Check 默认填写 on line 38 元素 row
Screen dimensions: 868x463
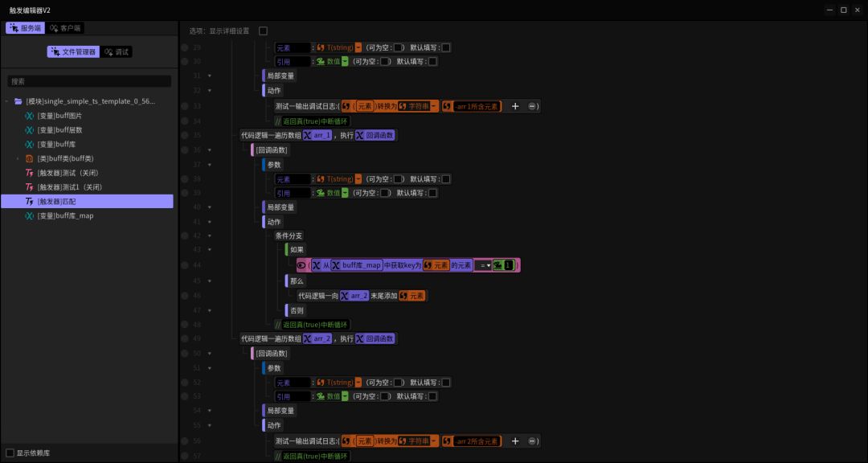(x=445, y=179)
